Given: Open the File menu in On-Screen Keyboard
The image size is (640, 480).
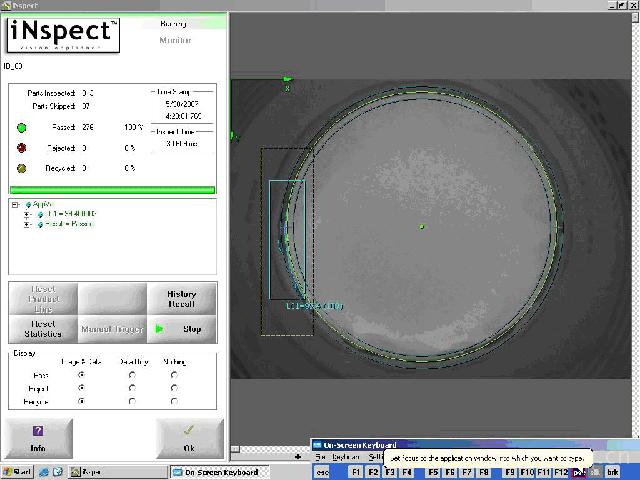Looking at the screenshot, I should pos(320,457).
